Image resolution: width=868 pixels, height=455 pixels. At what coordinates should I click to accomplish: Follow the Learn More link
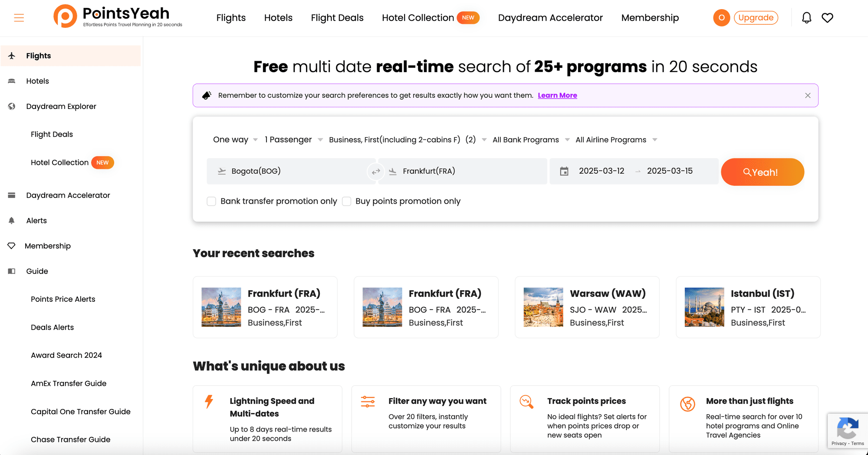pyautogui.click(x=557, y=96)
